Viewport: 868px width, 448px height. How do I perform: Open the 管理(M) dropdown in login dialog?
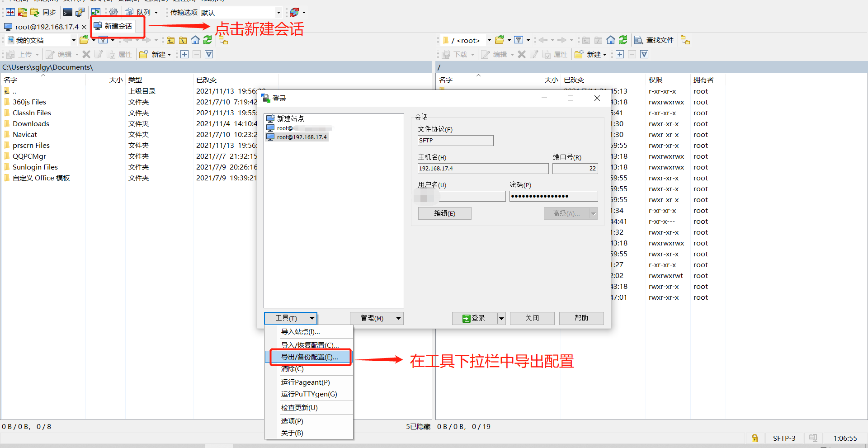(x=377, y=318)
